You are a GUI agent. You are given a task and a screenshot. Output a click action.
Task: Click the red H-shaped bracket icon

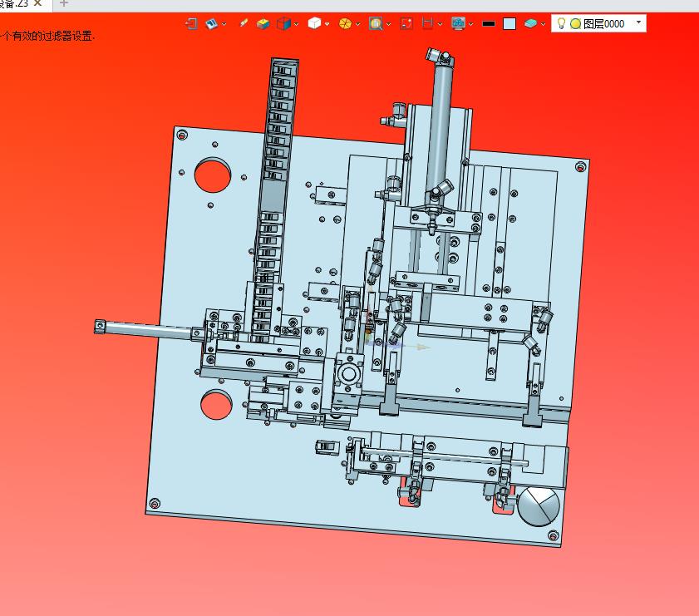click(427, 23)
